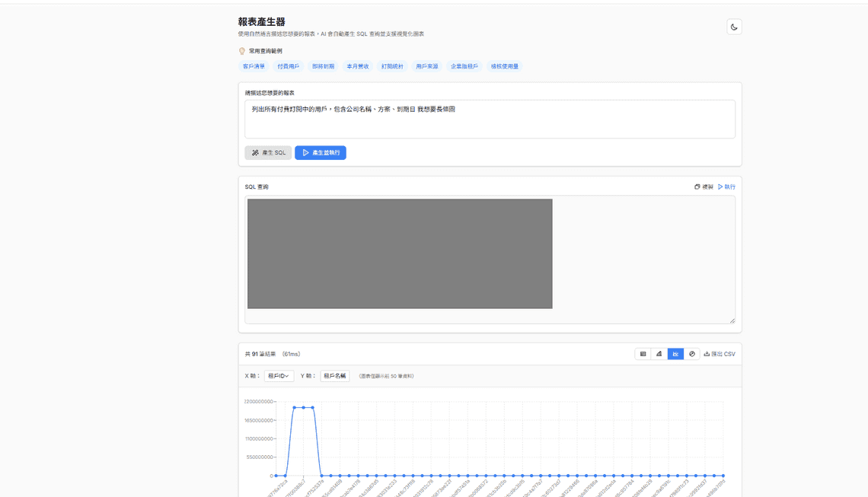
Task: Select the 本月營收 example query chip
Action: pos(358,66)
